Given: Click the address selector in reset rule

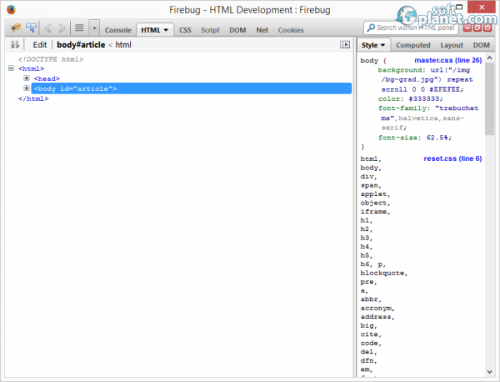Looking at the screenshot, I should point(376,317).
